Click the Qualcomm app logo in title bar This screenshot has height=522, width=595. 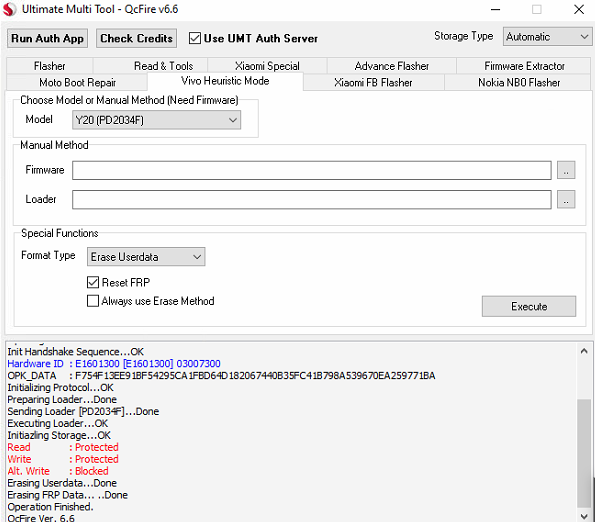click(9, 9)
